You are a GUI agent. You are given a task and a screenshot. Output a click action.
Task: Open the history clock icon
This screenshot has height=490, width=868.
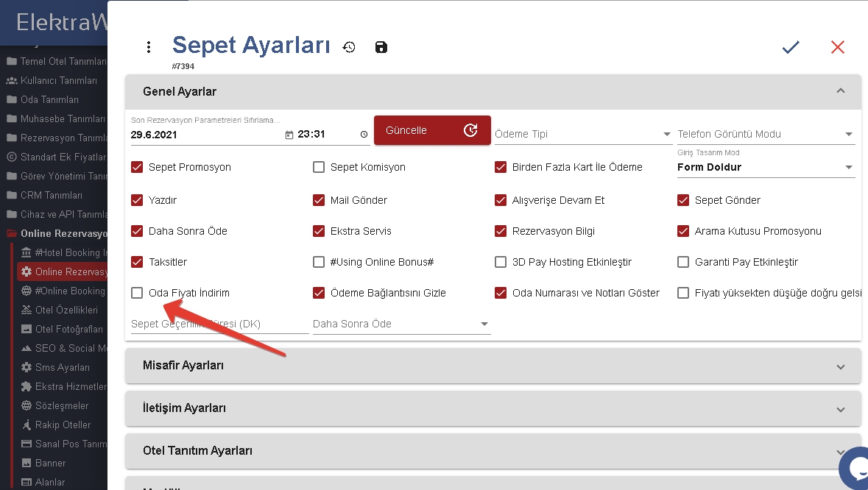[349, 47]
